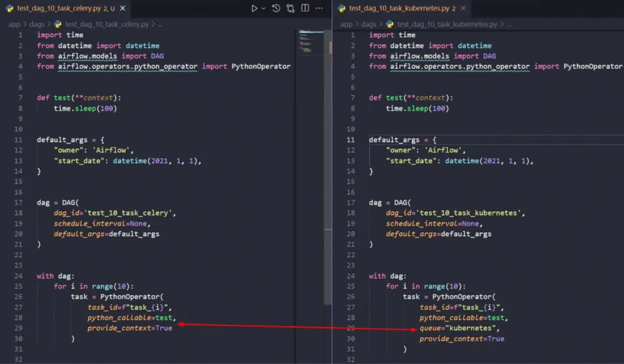624x364 pixels.
Task: Click schedule_interval=None in right editor
Action: (x=434, y=224)
